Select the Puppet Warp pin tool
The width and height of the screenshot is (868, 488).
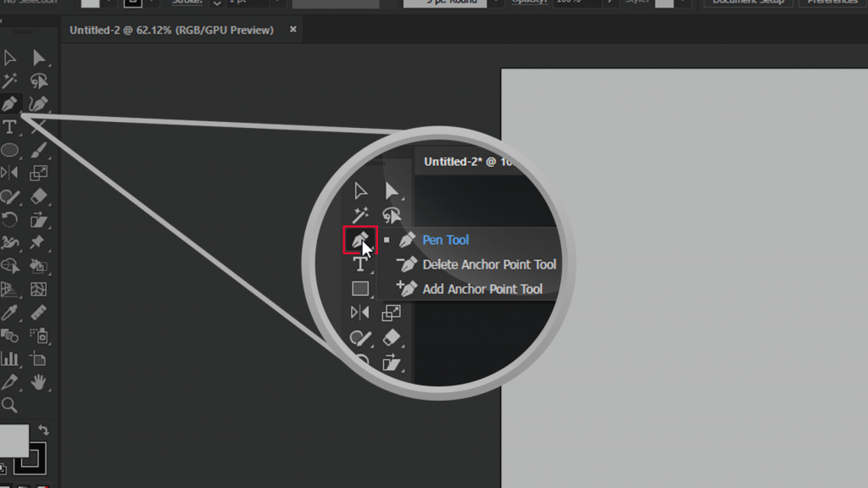pyautogui.click(x=38, y=242)
